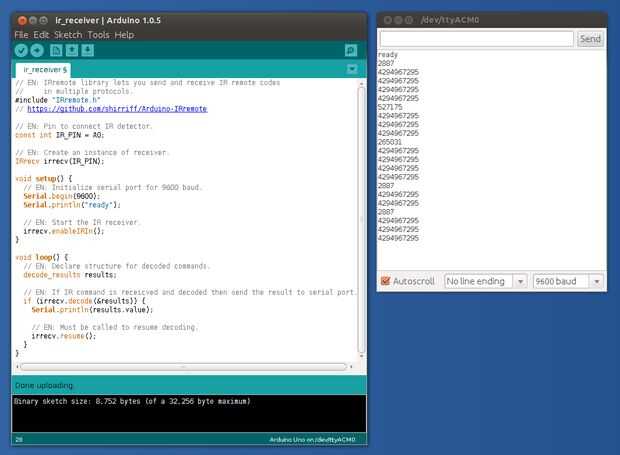
Task: Click the 'Serial.begin(9600);' code line
Action: coord(62,196)
